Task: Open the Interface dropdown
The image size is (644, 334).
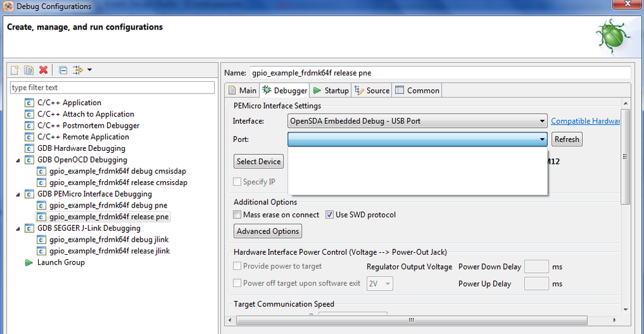Action: 417,121
